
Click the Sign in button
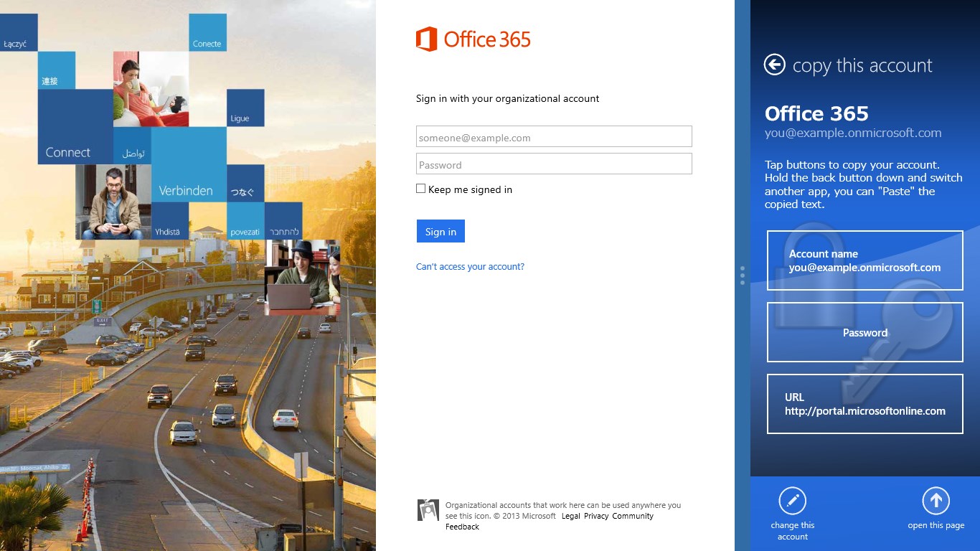(x=440, y=231)
